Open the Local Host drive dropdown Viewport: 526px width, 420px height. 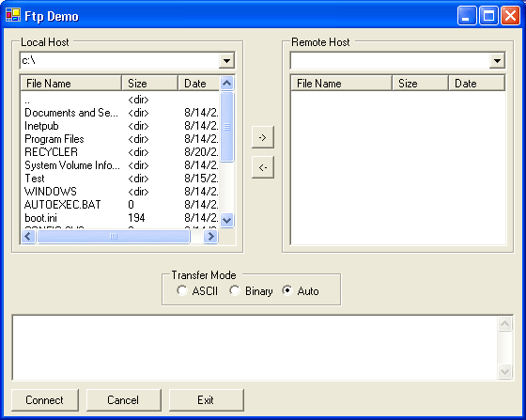click(226, 61)
